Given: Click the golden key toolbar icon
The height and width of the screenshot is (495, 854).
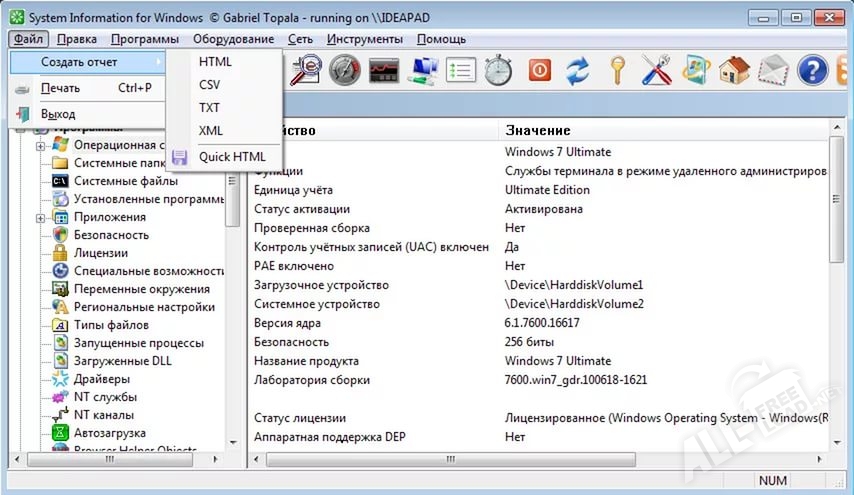Looking at the screenshot, I should (x=617, y=71).
